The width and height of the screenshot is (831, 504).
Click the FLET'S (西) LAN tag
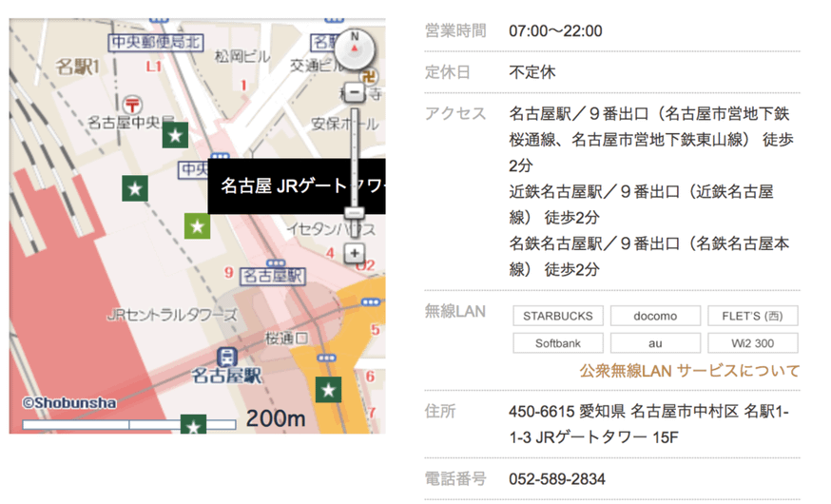coord(753,316)
